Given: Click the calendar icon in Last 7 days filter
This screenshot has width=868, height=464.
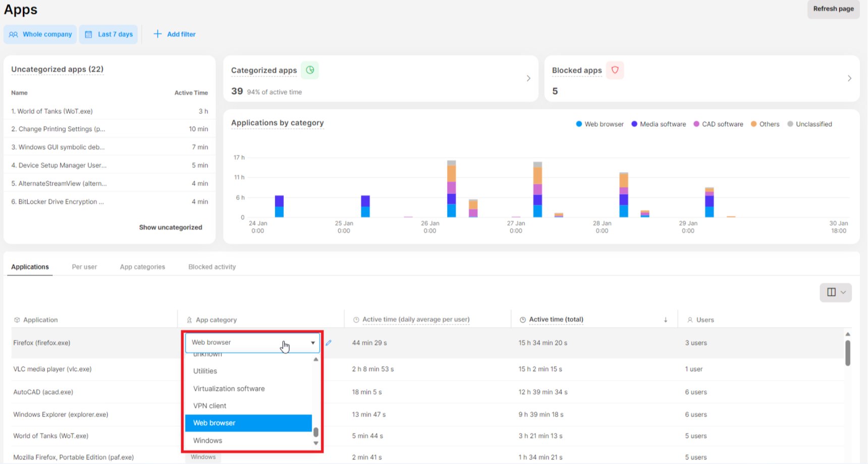Looking at the screenshot, I should tap(89, 34).
